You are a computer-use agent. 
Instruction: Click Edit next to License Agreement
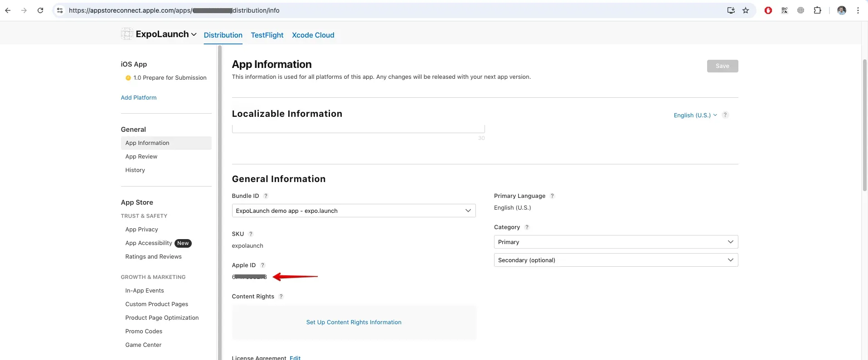[x=295, y=358]
